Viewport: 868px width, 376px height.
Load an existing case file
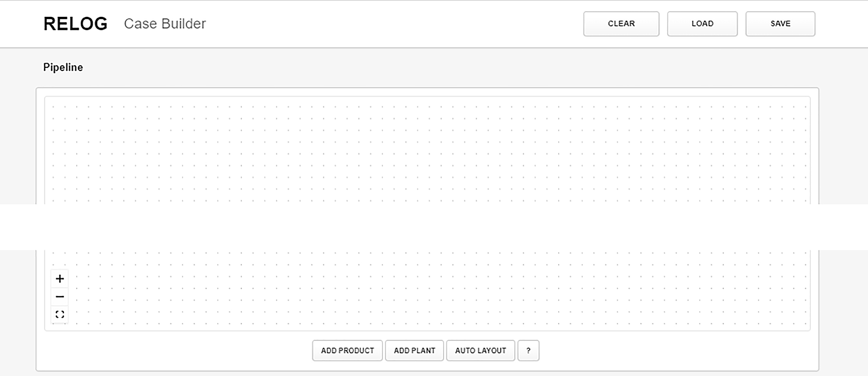pos(702,24)
